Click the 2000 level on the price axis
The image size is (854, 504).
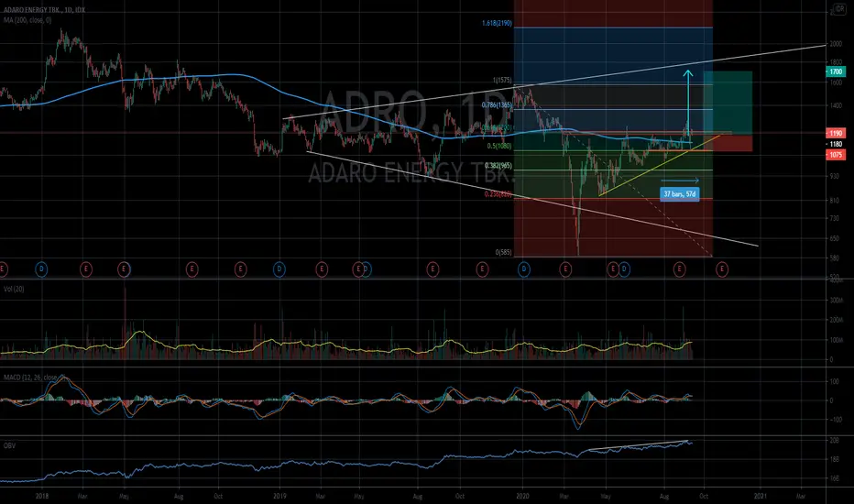coord(836,44)
